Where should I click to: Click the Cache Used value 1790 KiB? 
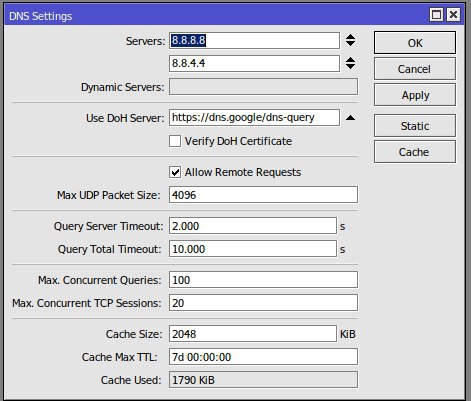[263, 380]
